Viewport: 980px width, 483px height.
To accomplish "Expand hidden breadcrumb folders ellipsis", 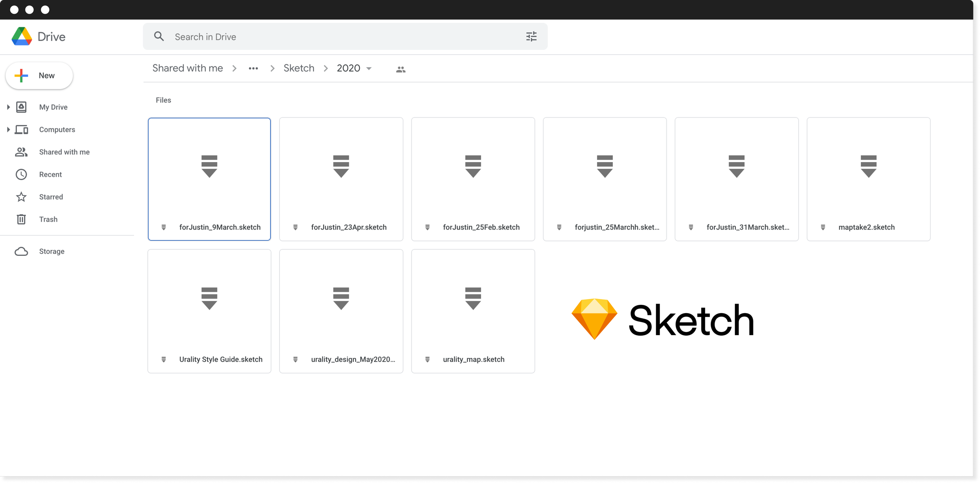I will [253, 68].
